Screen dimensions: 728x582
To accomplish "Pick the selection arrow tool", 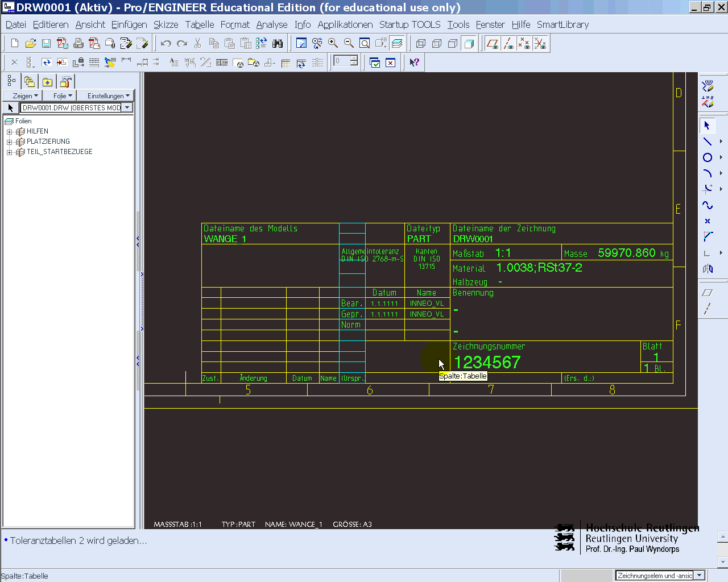I will click(x=708, y=126).
